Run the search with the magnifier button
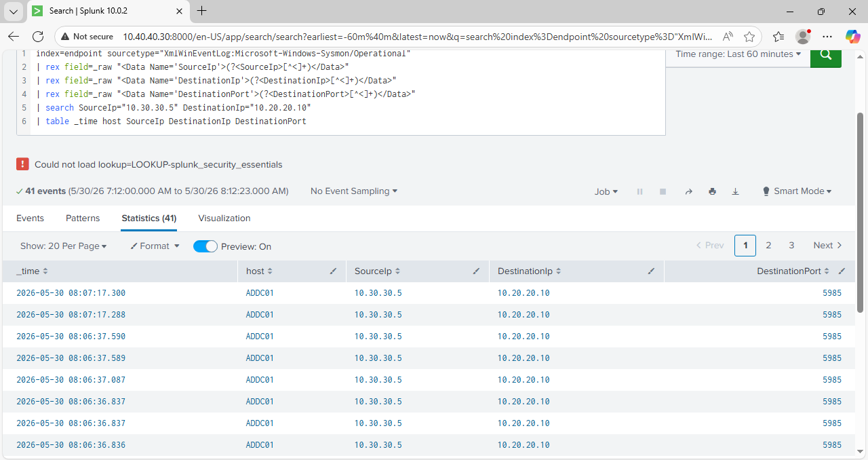The height and width of the screenshot is (460, 868). click(x=826, y=56)
